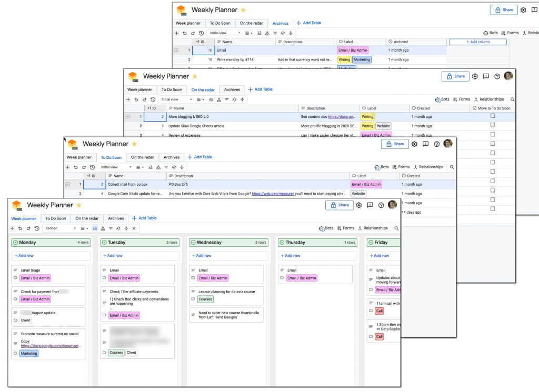The image size is (539, 392).
Task: Click the X icon in Kanban view toolbar
Action: point(134,228)
